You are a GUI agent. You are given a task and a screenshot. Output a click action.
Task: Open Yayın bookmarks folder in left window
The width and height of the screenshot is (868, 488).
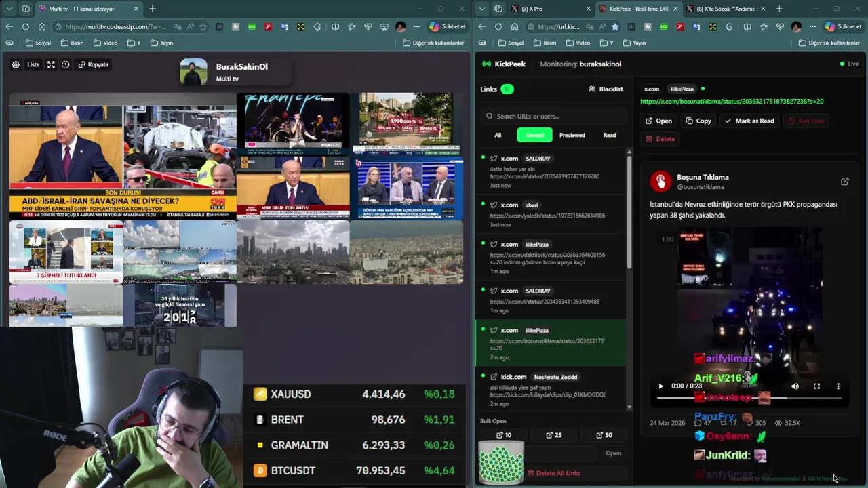[x=161, y=43]
